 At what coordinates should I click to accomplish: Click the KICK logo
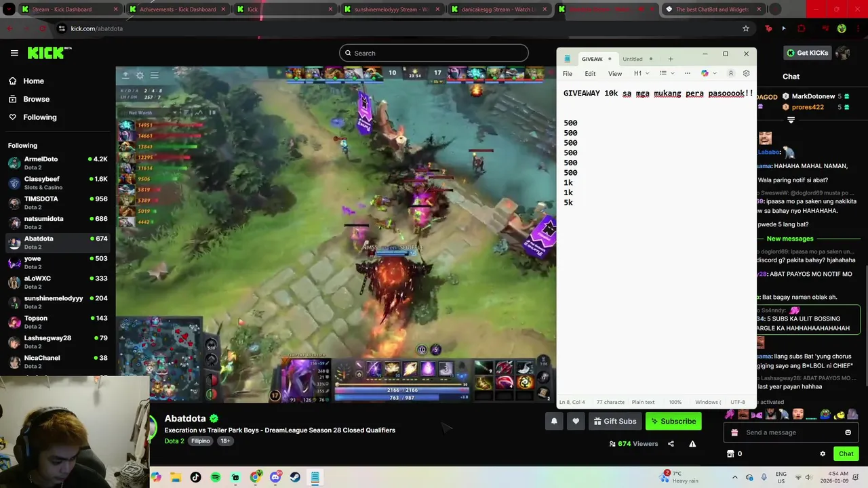point(50,53)
